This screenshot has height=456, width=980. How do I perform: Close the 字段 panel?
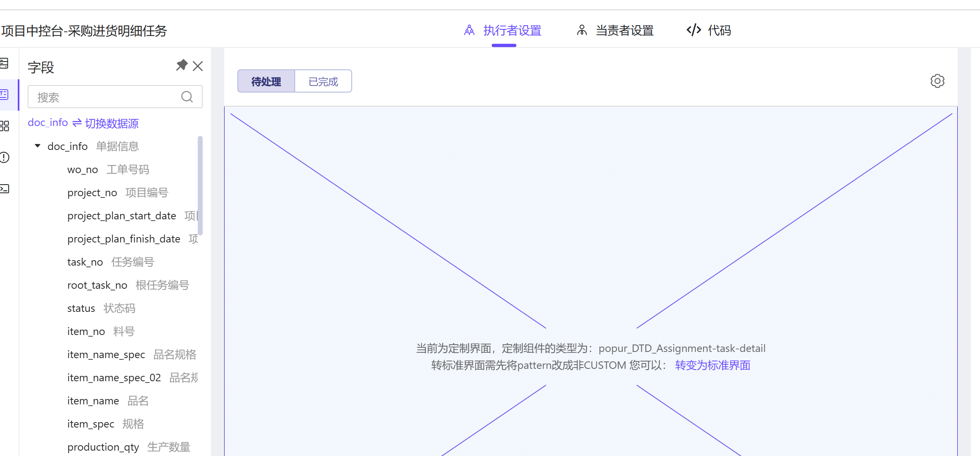click(198, 66)
